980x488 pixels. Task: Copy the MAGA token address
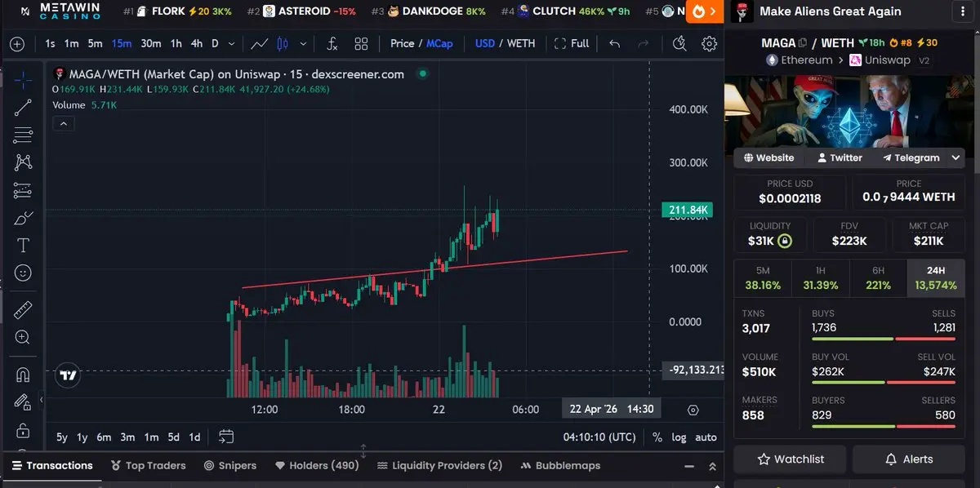pos(803,43)
